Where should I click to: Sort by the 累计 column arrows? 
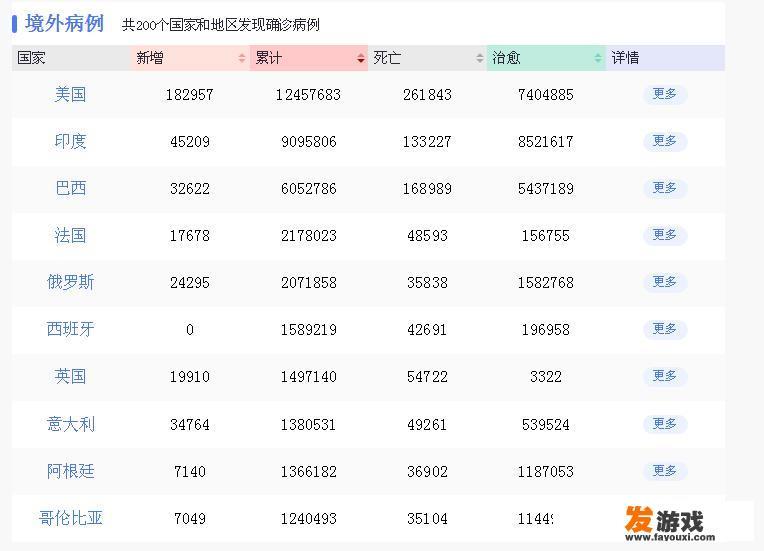tap(361, 58)
